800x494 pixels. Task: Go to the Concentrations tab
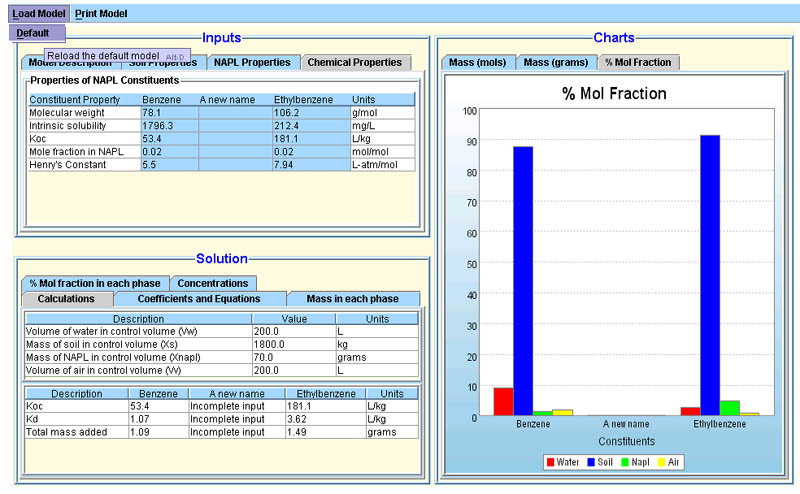213,283
